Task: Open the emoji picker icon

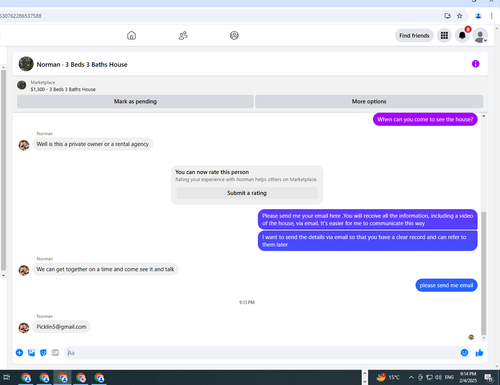Action: point(464,353)
